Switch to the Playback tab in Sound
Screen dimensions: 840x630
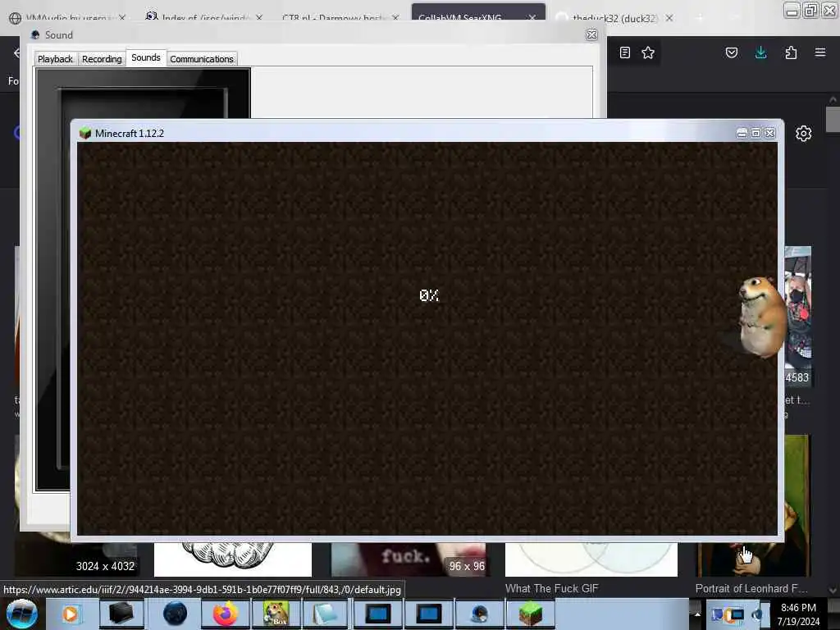(x=55, y=59)
